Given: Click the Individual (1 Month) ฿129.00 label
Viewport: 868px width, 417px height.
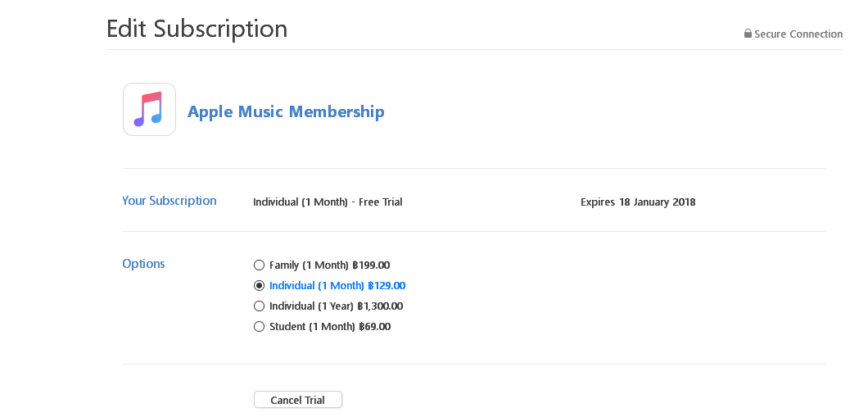Looking at the screenshot, I should (x=337, y=286).
